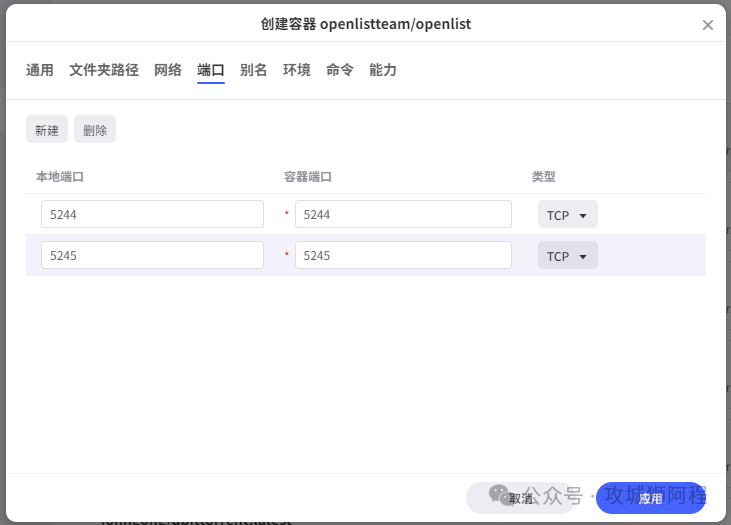Click the 类型 column header
The width and height of the screenshot is (731, 525).
544,177
